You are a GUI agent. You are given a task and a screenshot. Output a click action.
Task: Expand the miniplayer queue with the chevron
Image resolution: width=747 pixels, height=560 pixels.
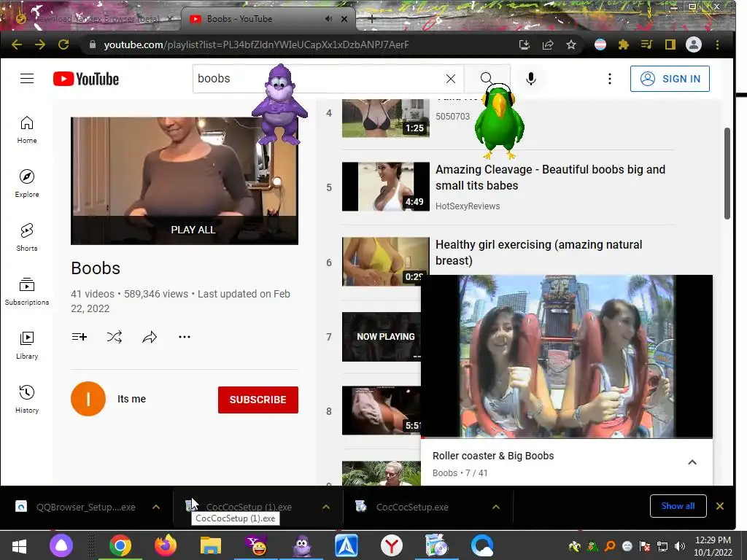click(692, 462)
